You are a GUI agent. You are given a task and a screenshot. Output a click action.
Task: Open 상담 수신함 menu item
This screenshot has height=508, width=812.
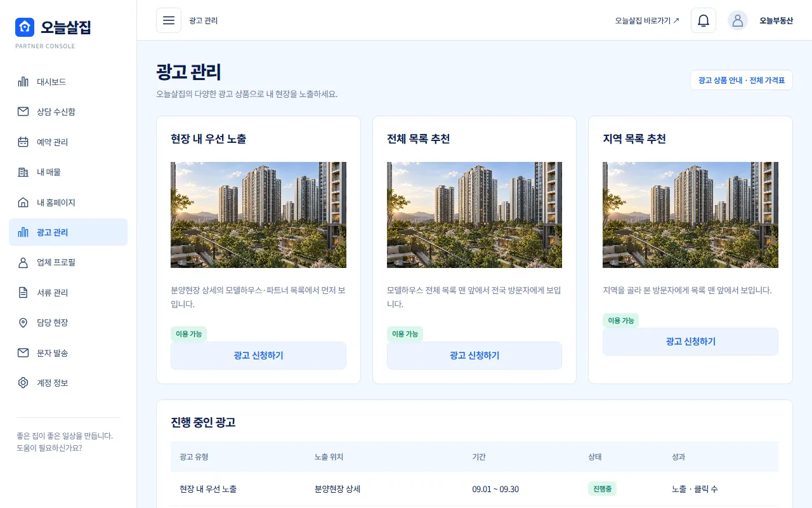click(x=68, y=112)
